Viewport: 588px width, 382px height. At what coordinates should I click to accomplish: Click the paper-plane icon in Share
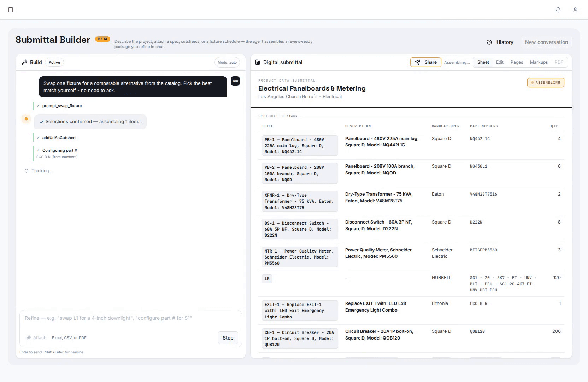pos(418,62)
